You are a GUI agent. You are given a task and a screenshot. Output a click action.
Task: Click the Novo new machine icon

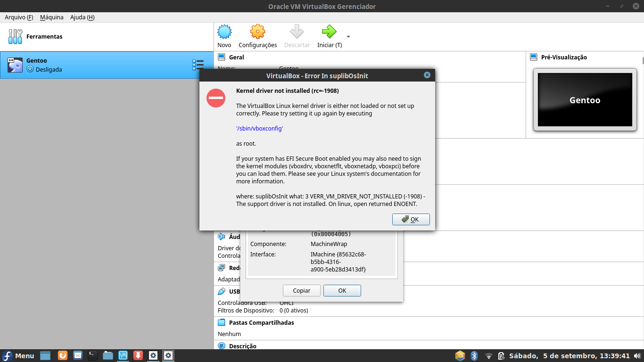(x=224, y=32)
